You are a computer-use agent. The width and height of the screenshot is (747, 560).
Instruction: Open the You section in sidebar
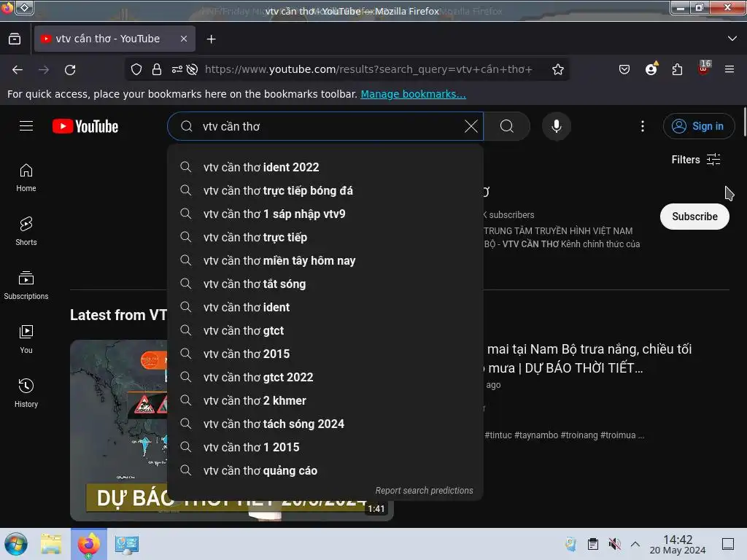click(26, 339)
